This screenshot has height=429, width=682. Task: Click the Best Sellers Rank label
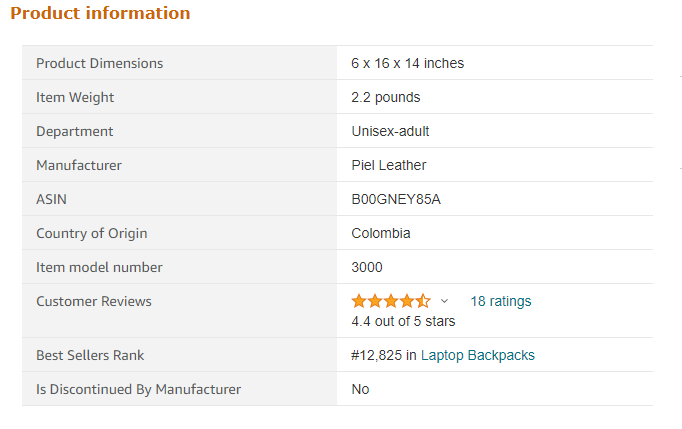point(90,355)
